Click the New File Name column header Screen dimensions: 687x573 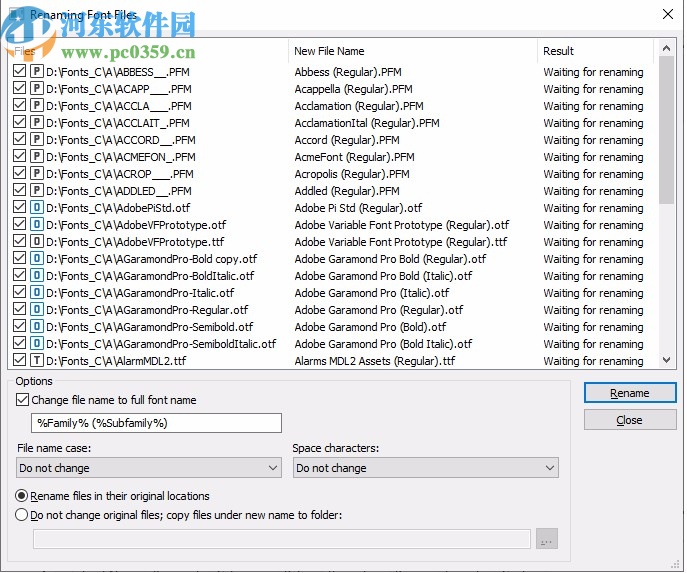pos(413,51)
